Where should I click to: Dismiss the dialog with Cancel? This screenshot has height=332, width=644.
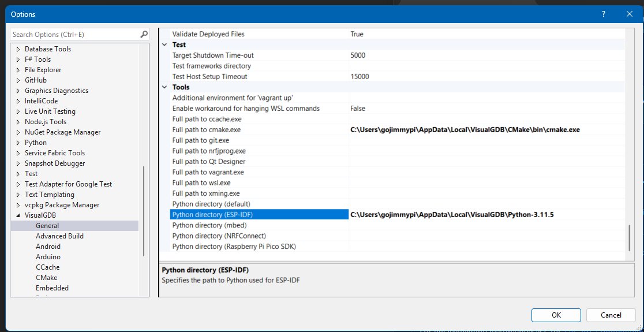611,315
